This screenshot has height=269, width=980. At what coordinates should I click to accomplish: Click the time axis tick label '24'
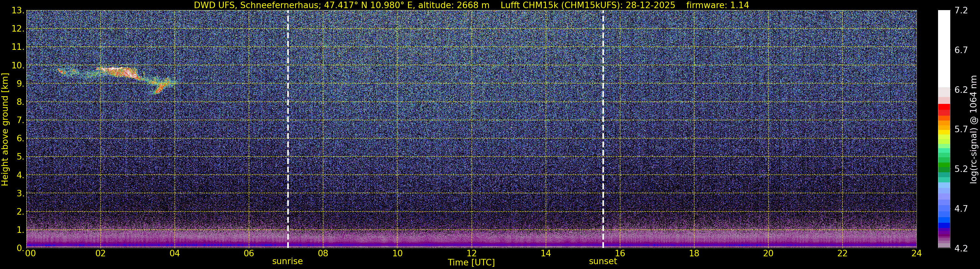click(x=917, y=253)
